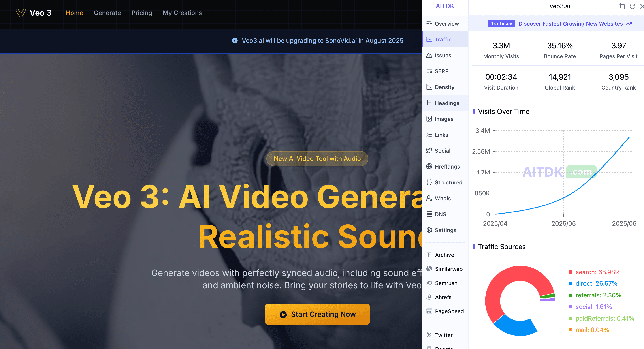
Task: Open the SERP search icon
Action: [429, 71]
